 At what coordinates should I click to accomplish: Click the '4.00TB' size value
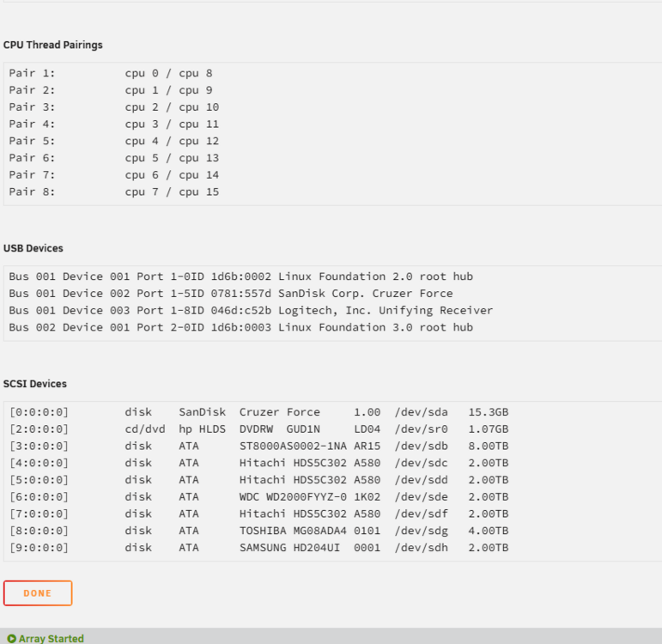tap(488, 531)
